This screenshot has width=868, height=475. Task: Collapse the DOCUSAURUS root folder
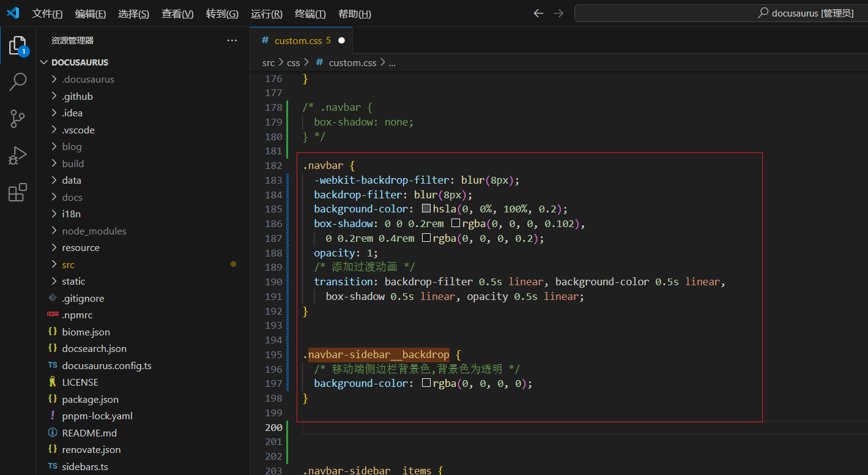(x=43, y=62)
